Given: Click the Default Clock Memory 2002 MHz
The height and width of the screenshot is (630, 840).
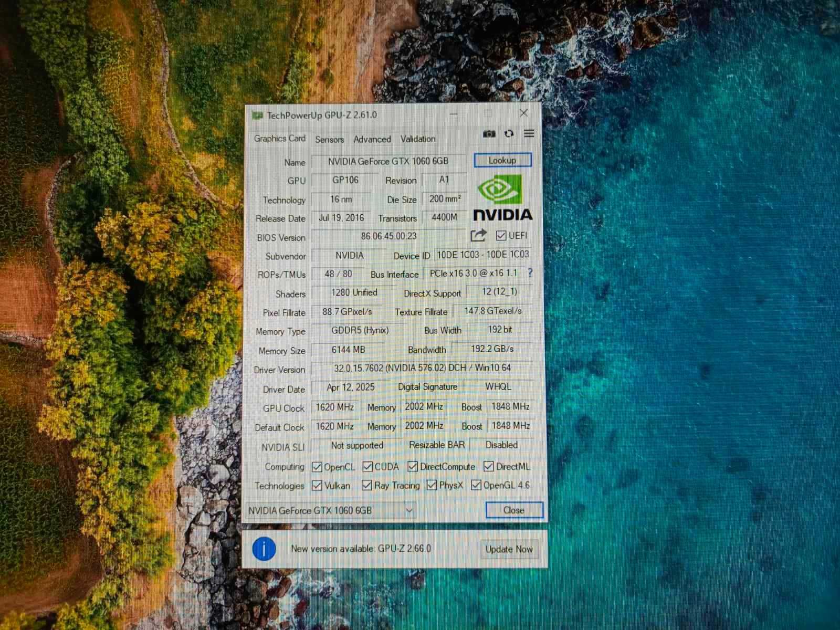Looking at the screenshot, I should click(x=424, y=426).
